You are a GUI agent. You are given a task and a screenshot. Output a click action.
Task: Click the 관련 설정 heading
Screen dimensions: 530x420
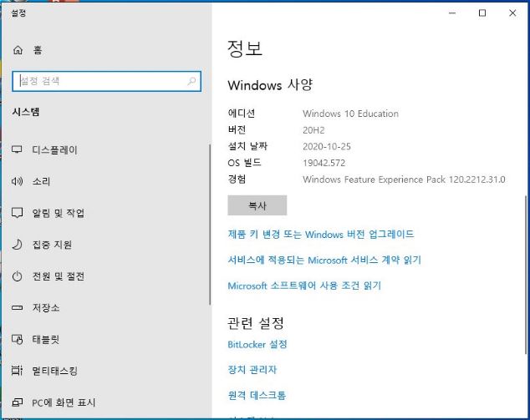[x=256, y=323]
